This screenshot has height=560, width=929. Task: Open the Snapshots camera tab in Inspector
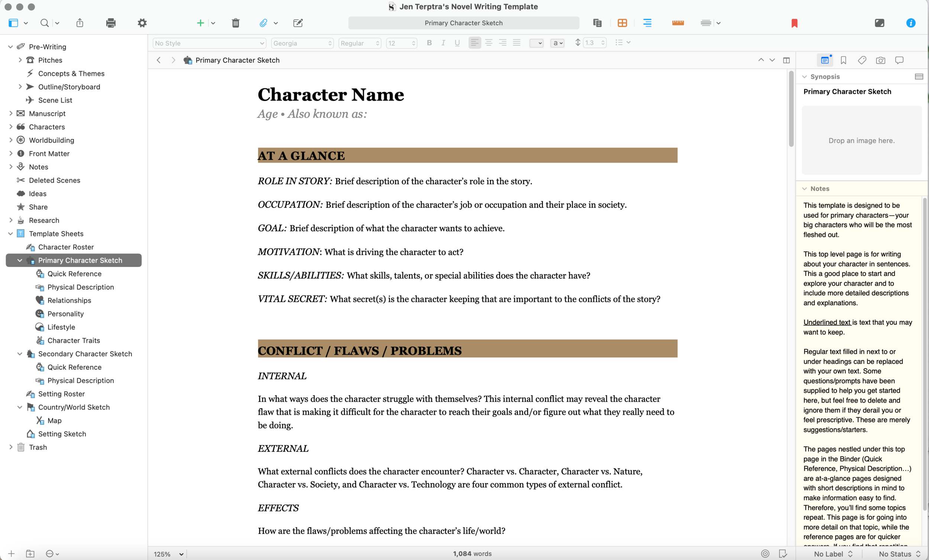click(x=880, y=60)
